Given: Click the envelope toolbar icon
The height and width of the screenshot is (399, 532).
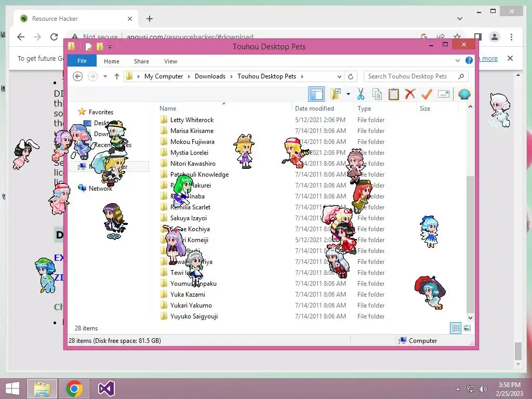Looking at the screenshot, I should point(444,94).
